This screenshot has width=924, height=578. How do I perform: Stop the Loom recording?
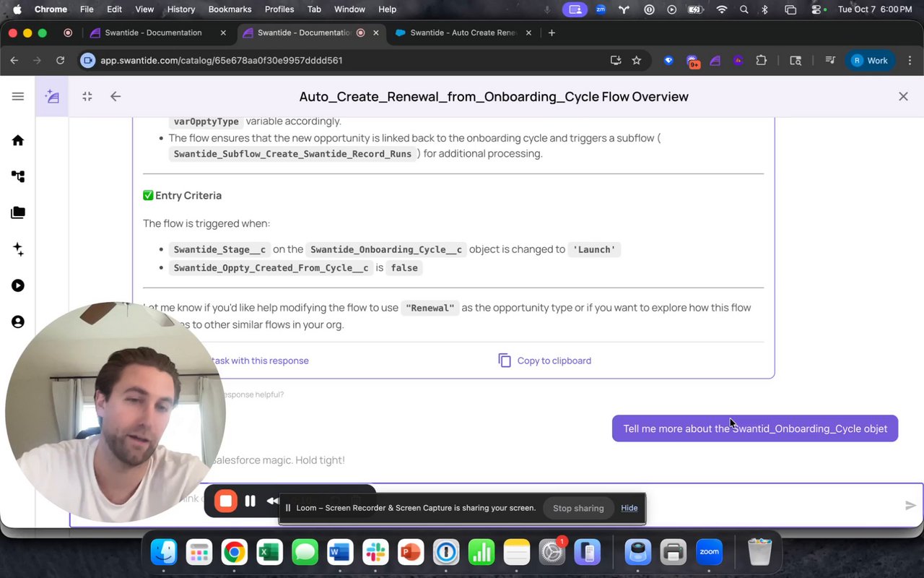tap(225, 501)
